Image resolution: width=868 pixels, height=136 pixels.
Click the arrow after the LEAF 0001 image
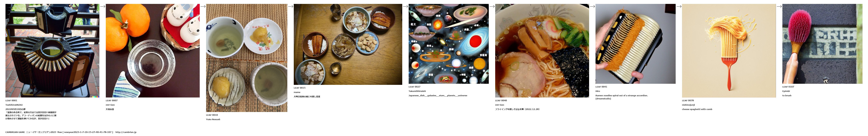click(x=103, y=6)
